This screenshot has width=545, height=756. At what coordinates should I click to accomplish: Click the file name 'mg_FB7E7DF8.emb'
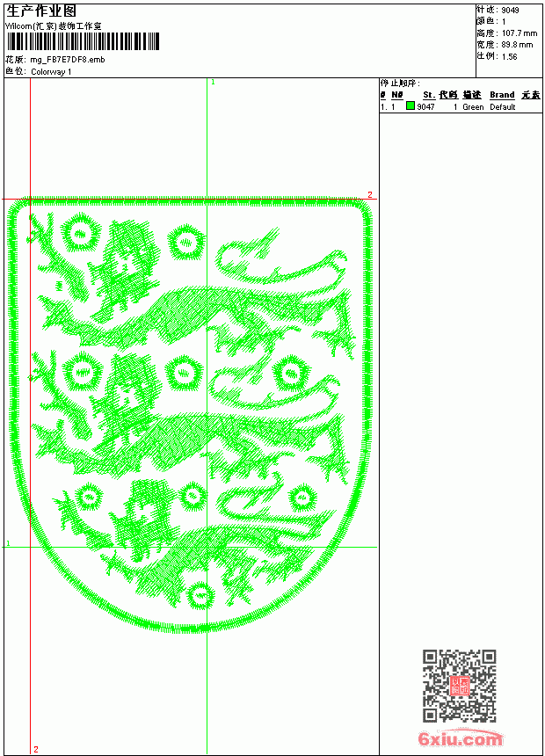68,60
